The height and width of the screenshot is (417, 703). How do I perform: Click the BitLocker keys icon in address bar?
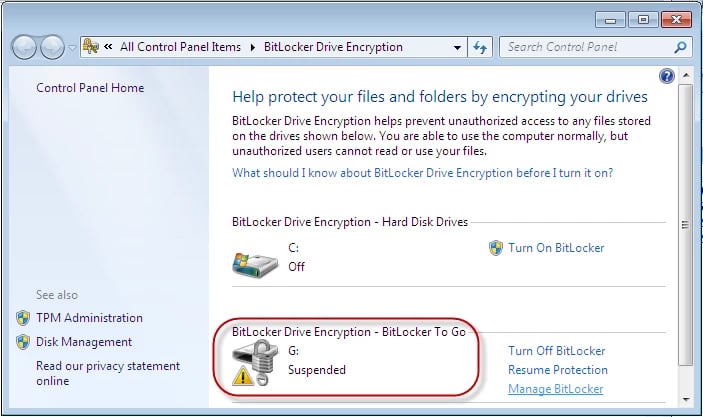point(92,47)
